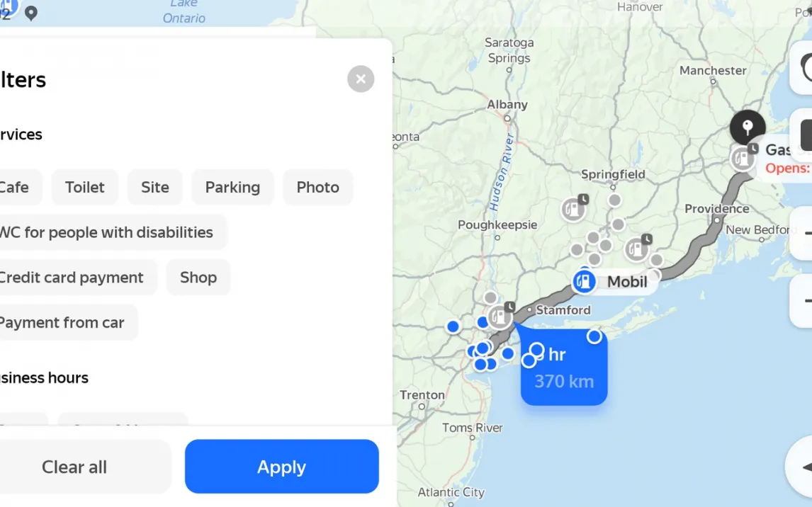The image size is (812, 507).
Task: Click the blue Mobil gas station marker
Action: pos(584,281)
